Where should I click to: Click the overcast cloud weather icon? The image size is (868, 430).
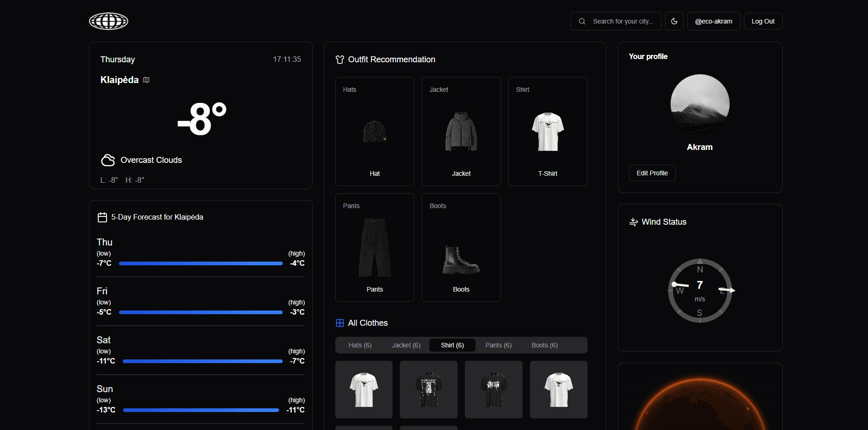click(x=108, y=160)
